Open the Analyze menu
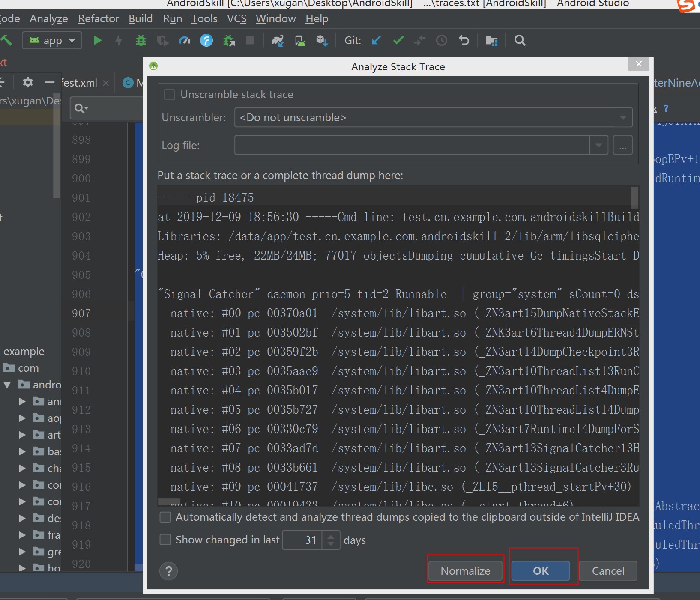Image resolution: width=700 pixels, height=600 pixels. coord(49,19)
